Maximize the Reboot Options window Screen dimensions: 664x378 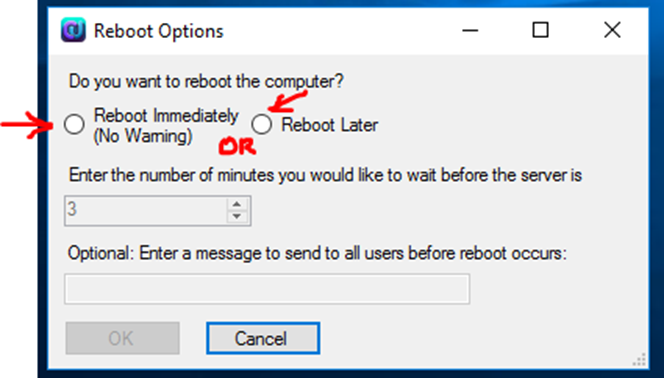pos(540,30)
